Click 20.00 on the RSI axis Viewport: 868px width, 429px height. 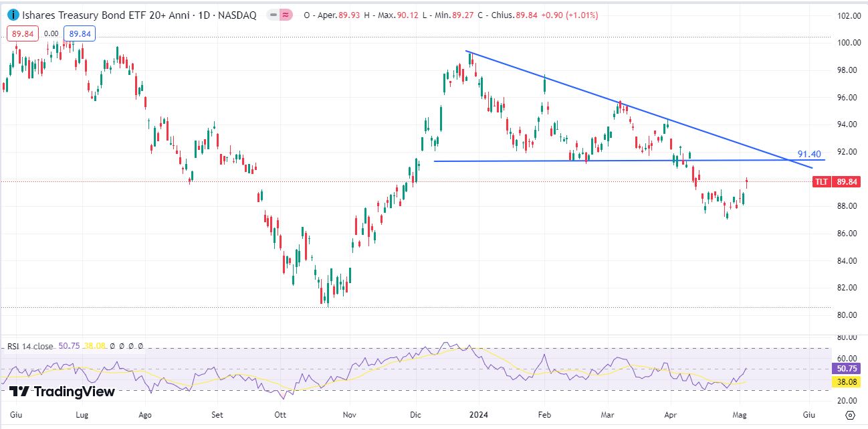coord(847,400)
